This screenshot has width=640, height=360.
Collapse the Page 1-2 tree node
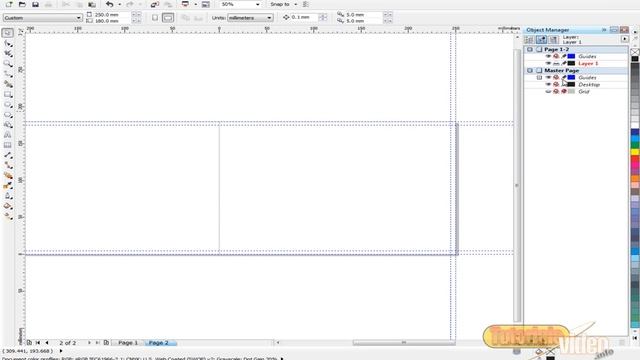(530, 49)
